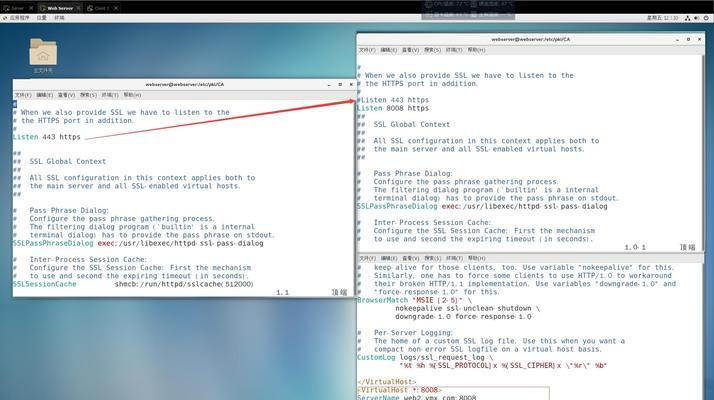Click the left terminal title bar
Image resolution: width=714 pixels, height=400 pixels.
click(x=184, y=85)
